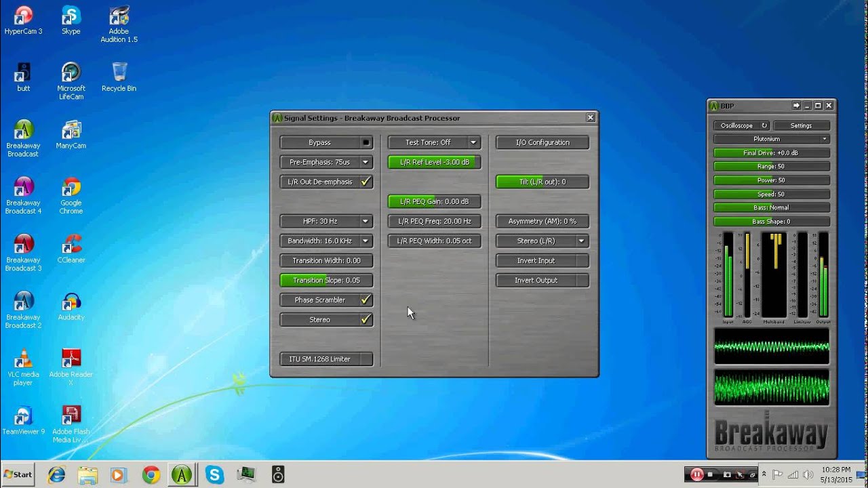Select Breakaway Broadcast 4 shortcut

23,195
